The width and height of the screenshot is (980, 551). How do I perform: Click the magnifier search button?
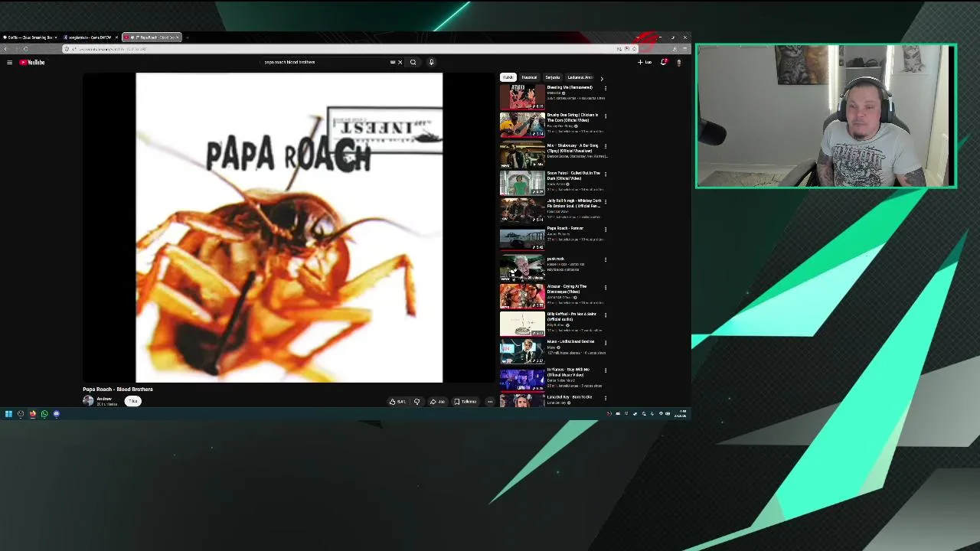tap(413, 62)
